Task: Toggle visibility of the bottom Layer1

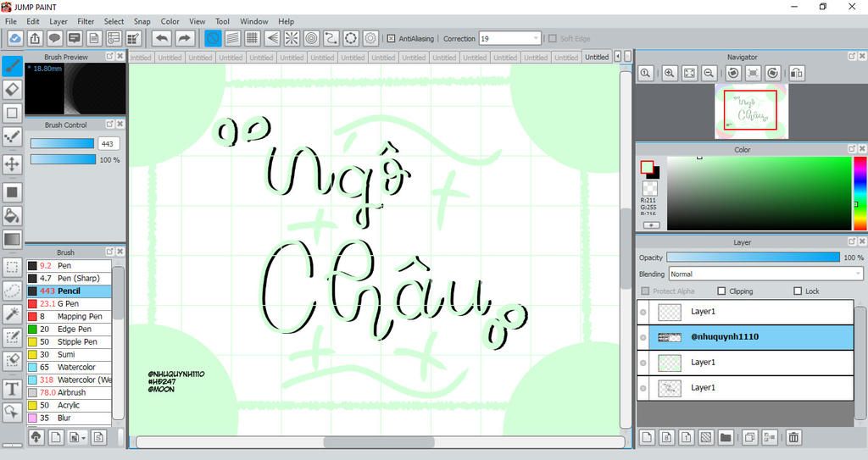Action: (643, 388)
